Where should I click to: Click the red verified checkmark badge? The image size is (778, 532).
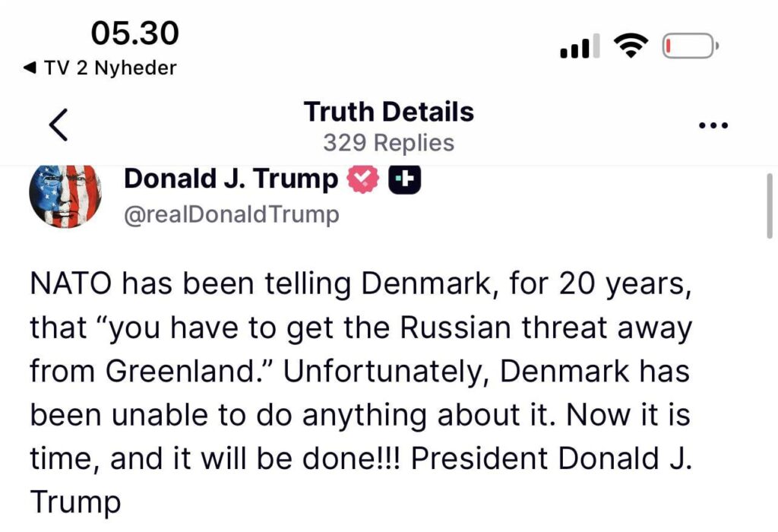click(x=363, y=179)
